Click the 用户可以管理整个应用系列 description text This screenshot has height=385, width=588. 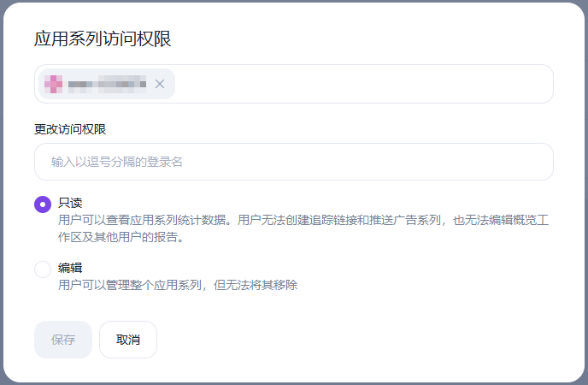point(178,285)
